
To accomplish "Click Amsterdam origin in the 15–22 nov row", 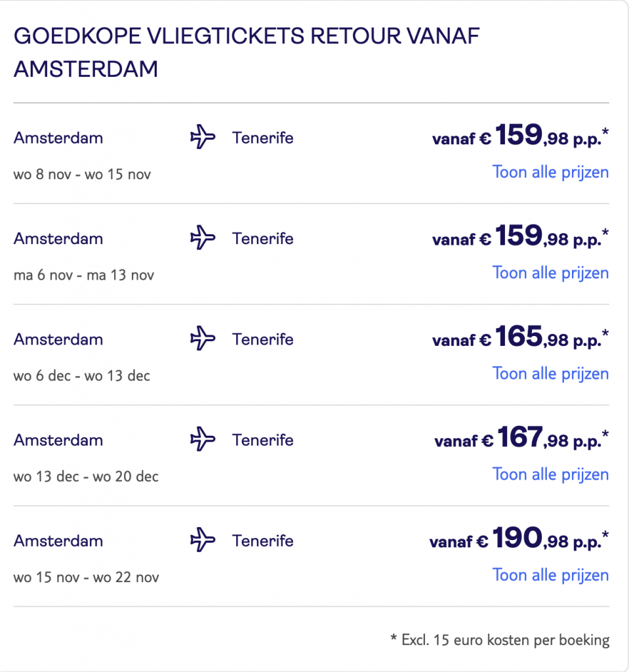I will point(58,541).
